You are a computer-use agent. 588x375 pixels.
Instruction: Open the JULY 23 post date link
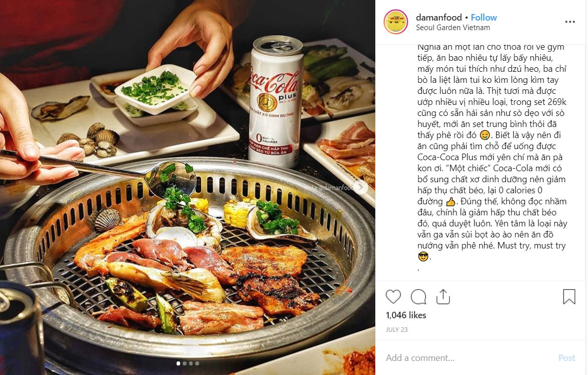(396, 330)
